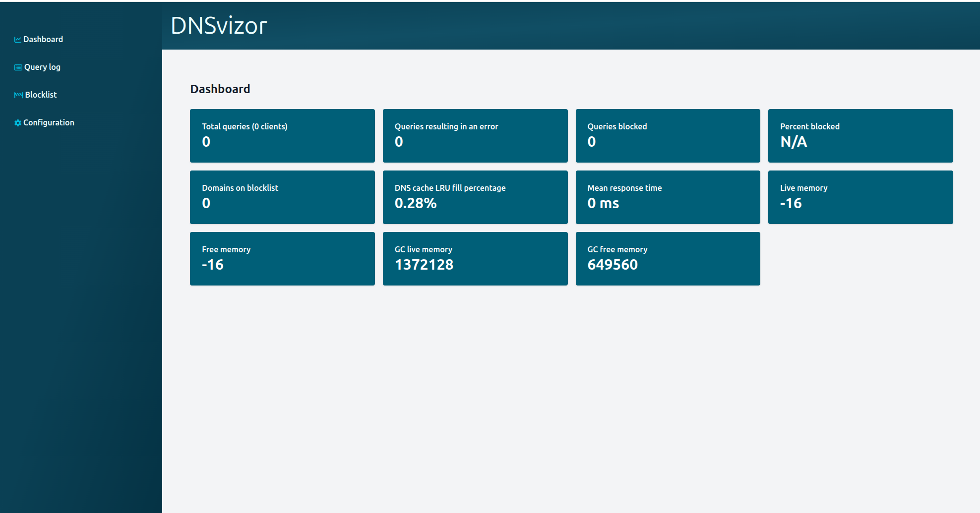The height and width of the screenshot is (513, 980).
Task: Click the DNSvizor header title
Action: coord(218,26)
